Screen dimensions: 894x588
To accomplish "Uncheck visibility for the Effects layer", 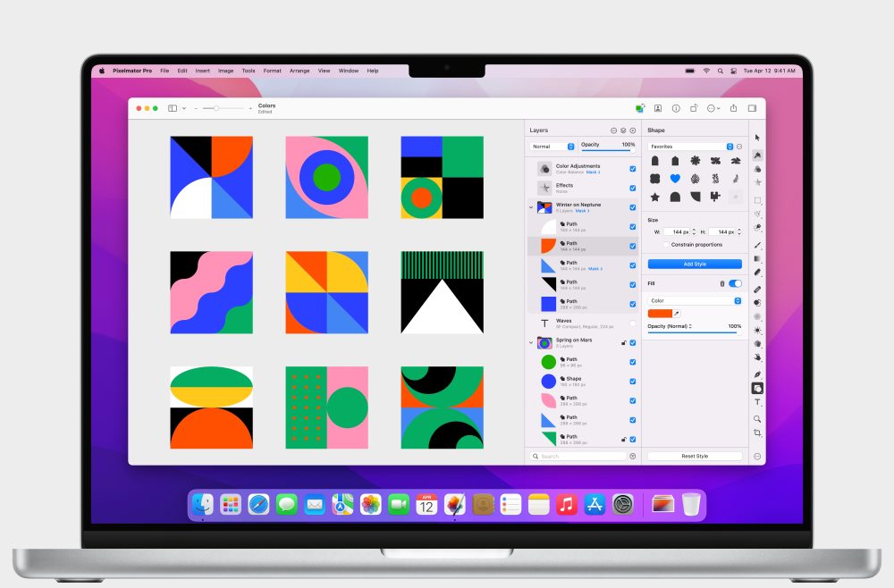I will [x=632, y=189].
